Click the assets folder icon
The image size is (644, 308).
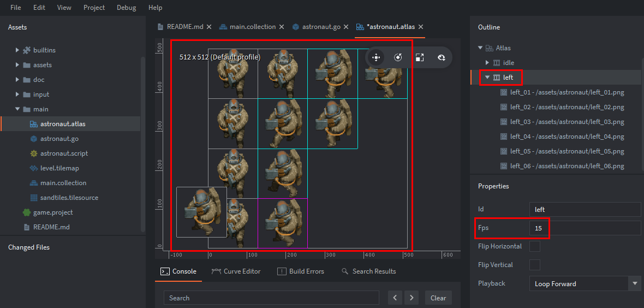(27, 65)
